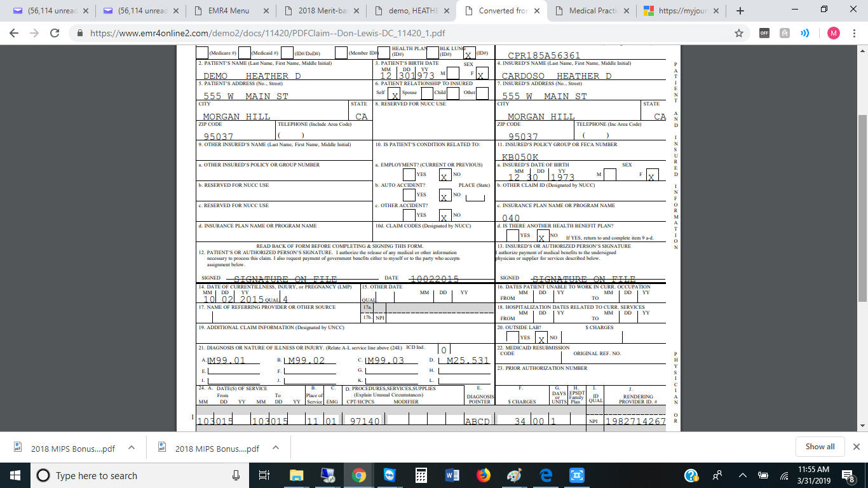
Task: Click insured ID CPR185A56361
Action: (544, 55)
